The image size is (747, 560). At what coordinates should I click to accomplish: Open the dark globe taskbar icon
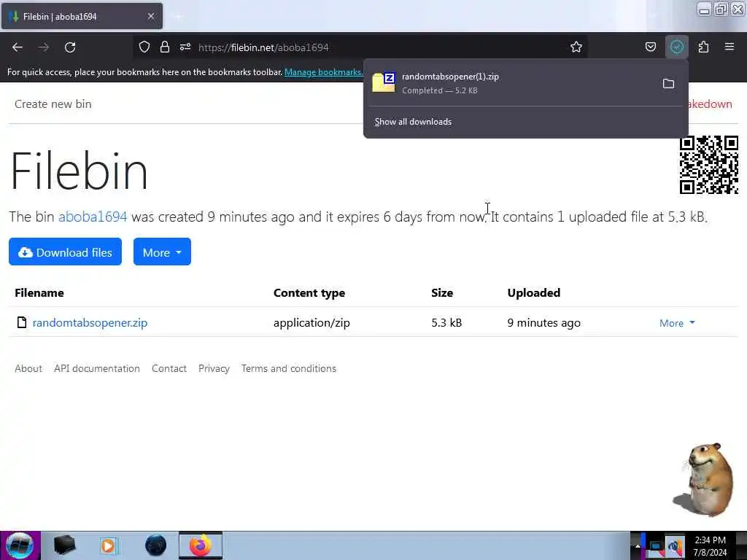pos(156,545)
